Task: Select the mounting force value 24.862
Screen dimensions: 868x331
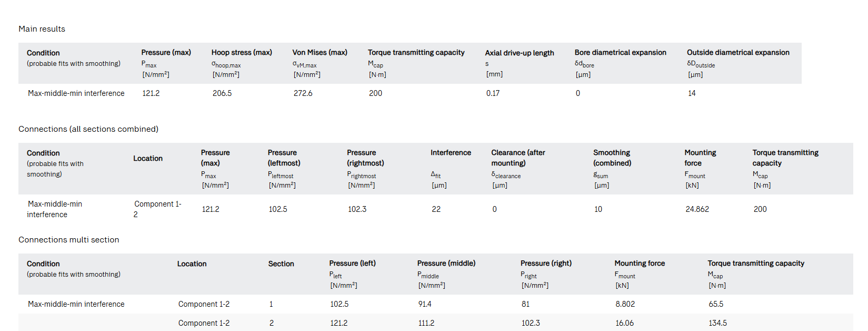Action: (x=697, y=209)
